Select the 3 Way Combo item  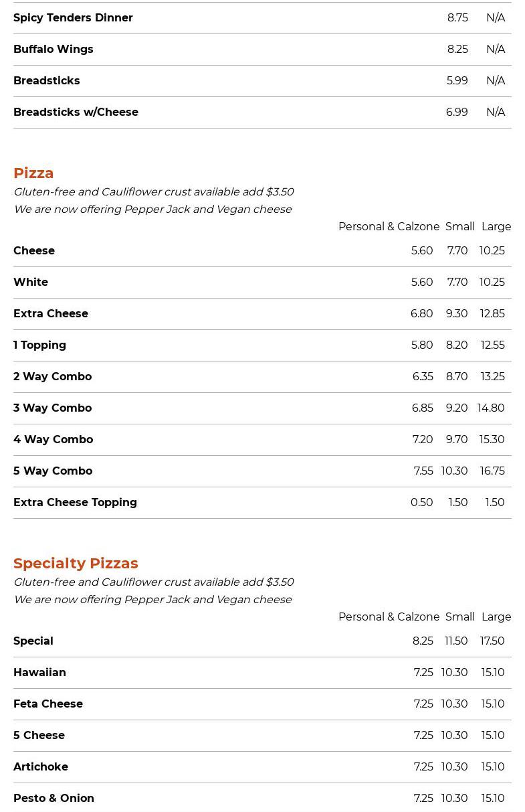pyautogui.click(x=52, y=408)
